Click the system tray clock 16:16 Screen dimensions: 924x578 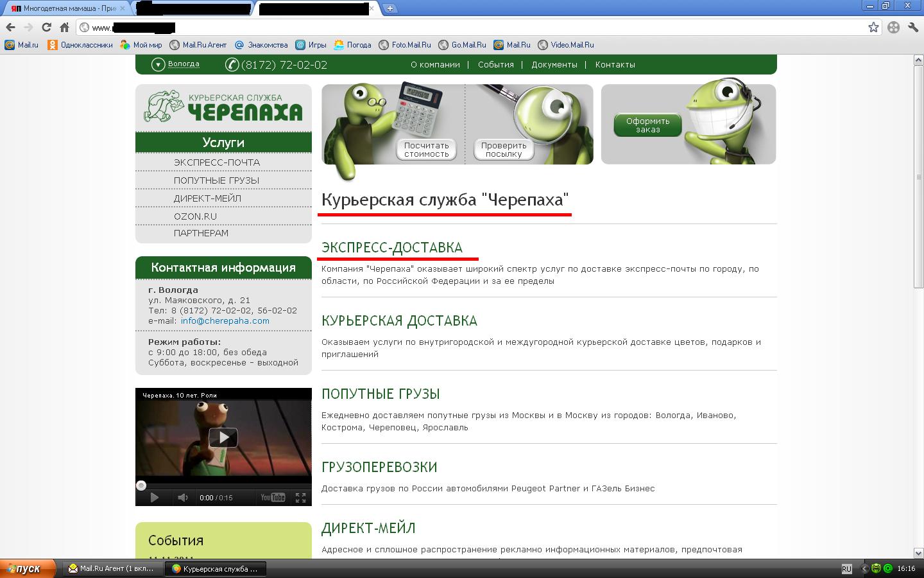point(906,569)
